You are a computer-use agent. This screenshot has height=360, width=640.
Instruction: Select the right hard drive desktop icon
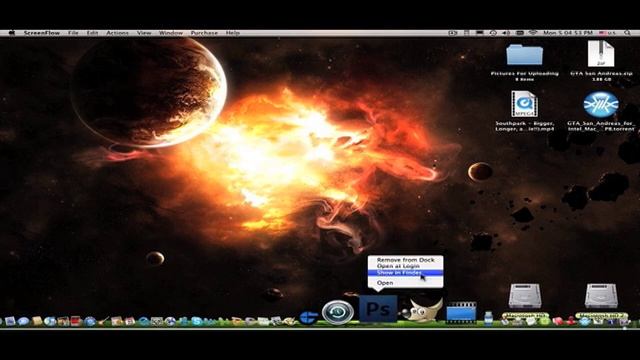601,296
